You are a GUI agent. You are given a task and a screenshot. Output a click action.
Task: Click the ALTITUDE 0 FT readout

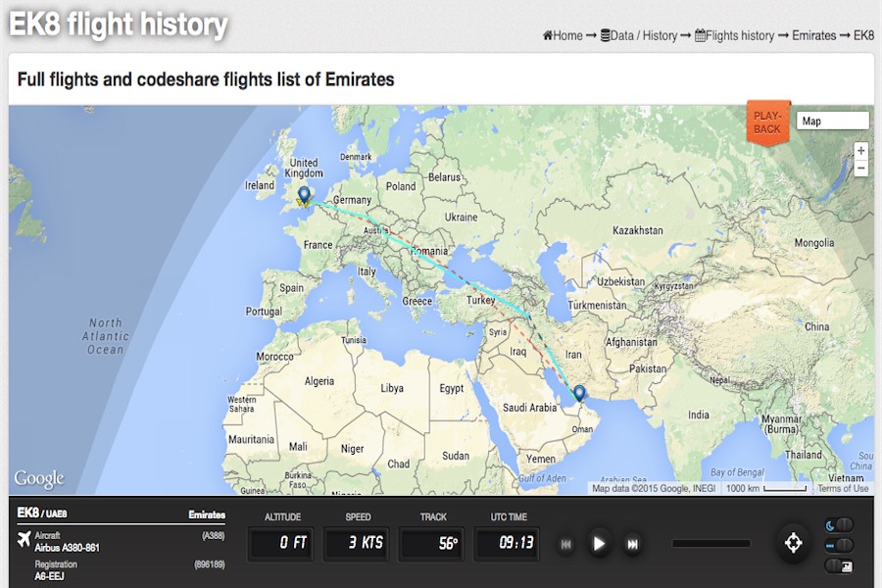280,543
